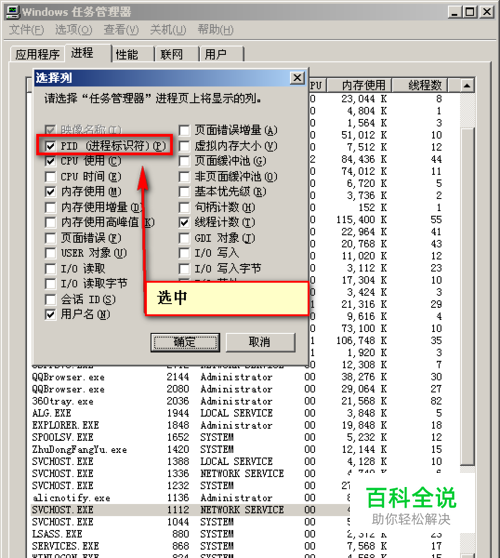Enable the 非页面缓冲池 checkbox
The width and height of the screenshot is (500, 558).
coord(184,177)
